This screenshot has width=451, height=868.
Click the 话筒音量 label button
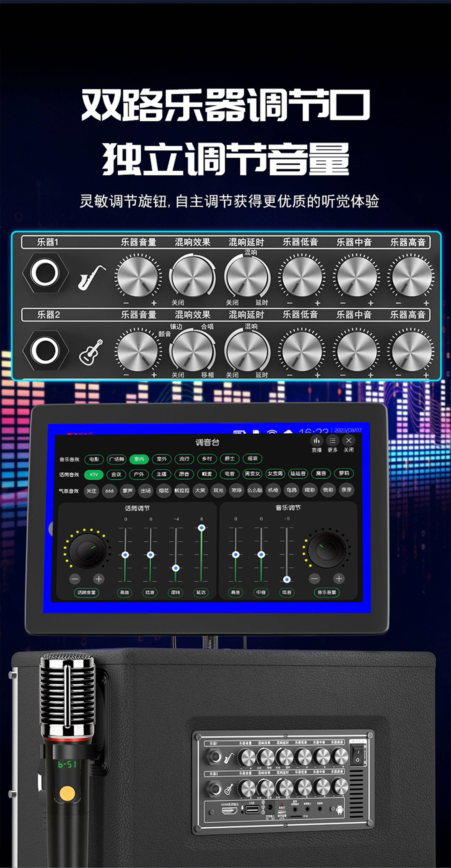tap(86, 593)
